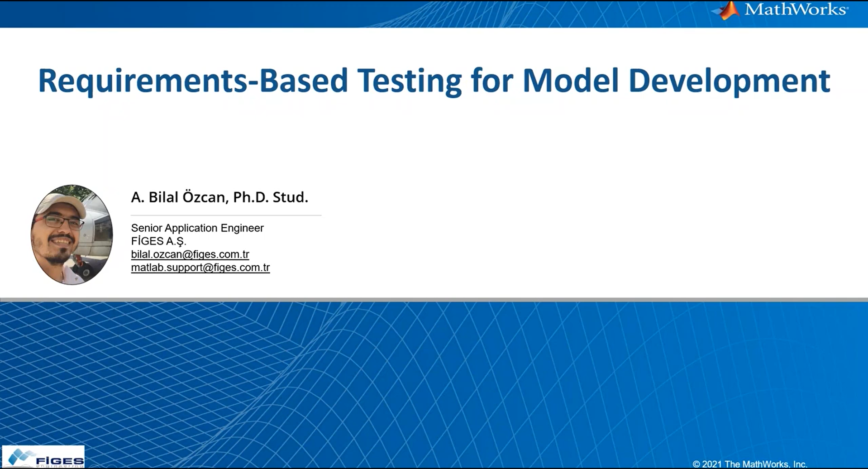The height and width of the screenshot is (469, 868).
Task: Click the title "Requirements-Based Testing for Model Development"
Action: (x=434, y=81)
